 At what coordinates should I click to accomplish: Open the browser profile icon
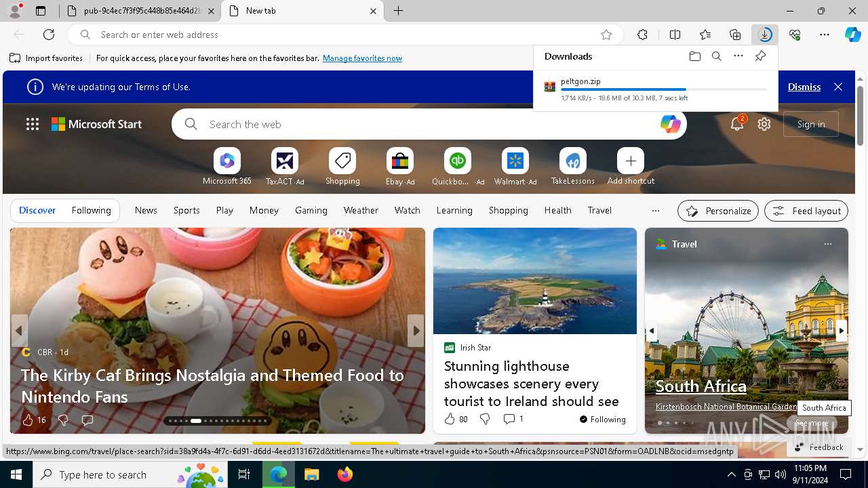(x=15, y=11)
